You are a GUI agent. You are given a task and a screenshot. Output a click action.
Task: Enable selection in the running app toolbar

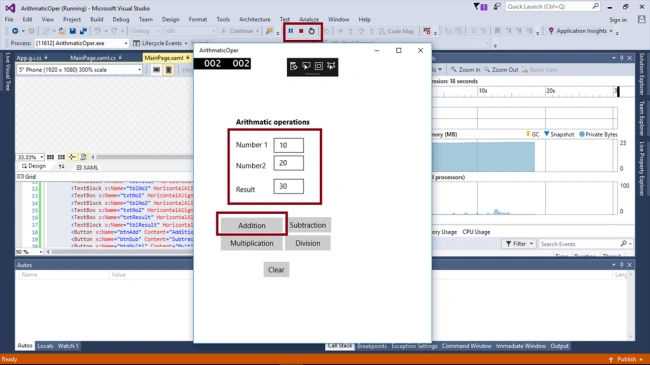306,66
